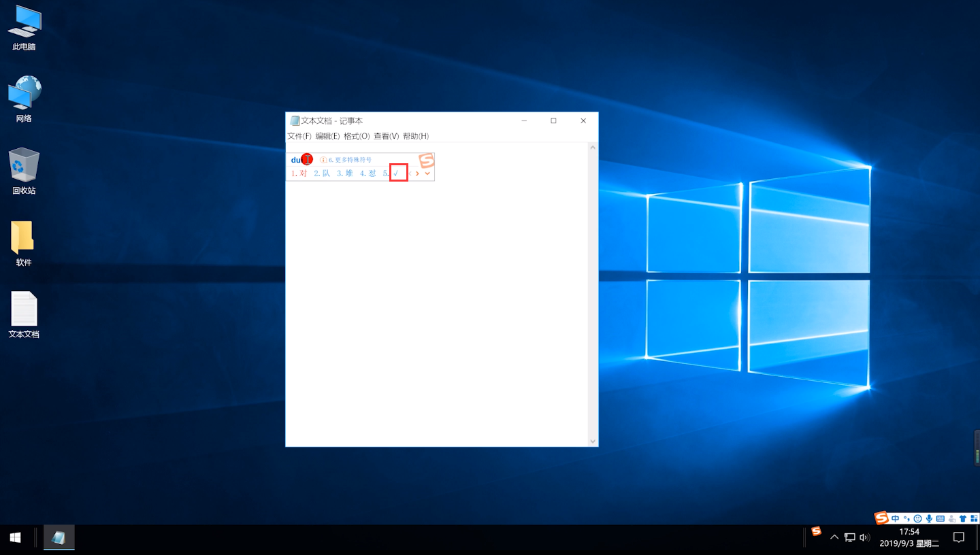Image resolution: width=980 pixels, height=555 pixels.
Task: Open the toolbox grid icon on Sogou toolbar
Action: click(974, 518)
